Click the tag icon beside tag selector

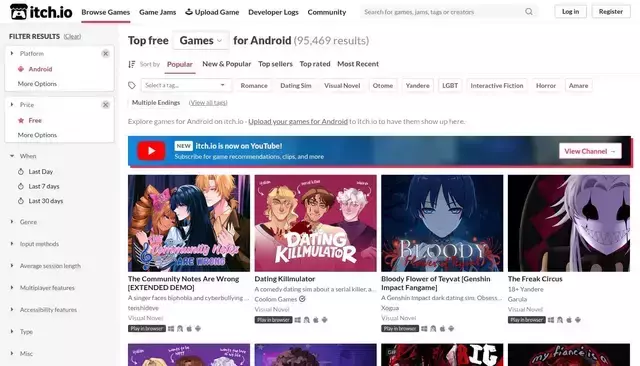[132, 85]
